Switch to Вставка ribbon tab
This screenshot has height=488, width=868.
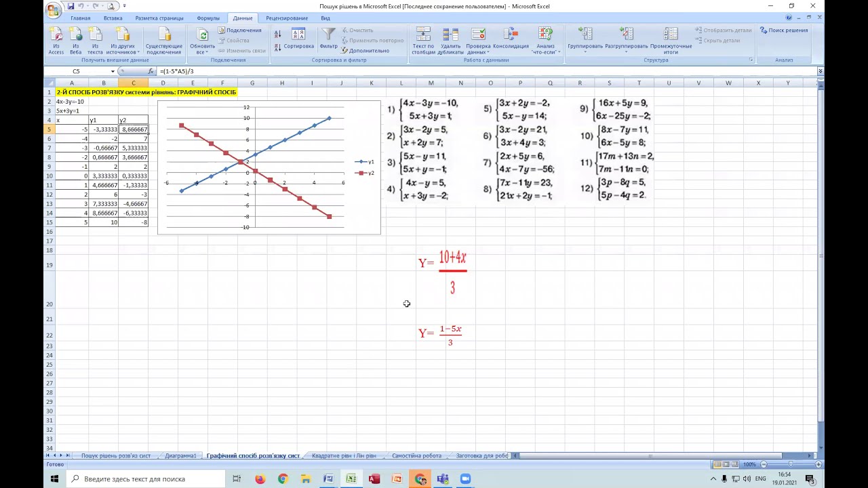[x=113, y=18]
